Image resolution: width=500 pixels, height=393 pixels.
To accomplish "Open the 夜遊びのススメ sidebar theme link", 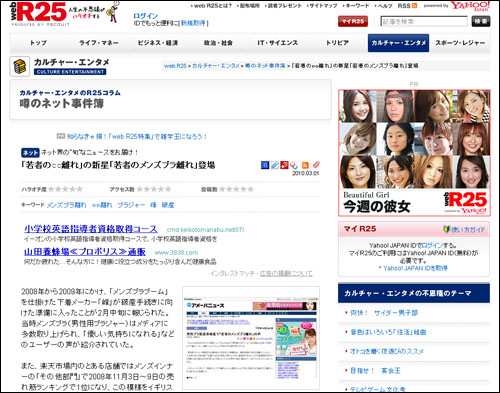I will tap(387, 351).
